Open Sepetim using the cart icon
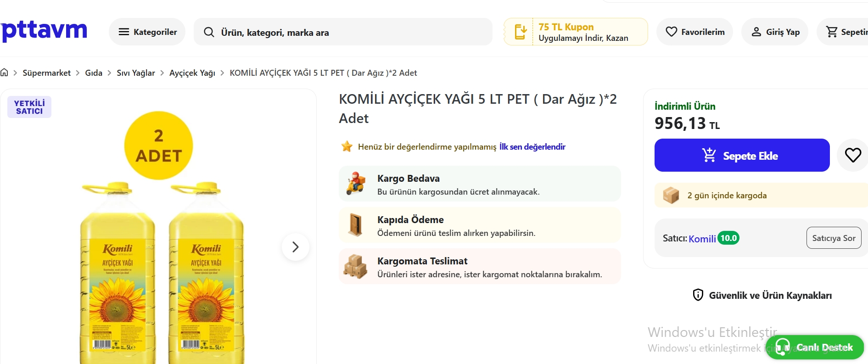 pyautogui.click(x=832, y=32)
